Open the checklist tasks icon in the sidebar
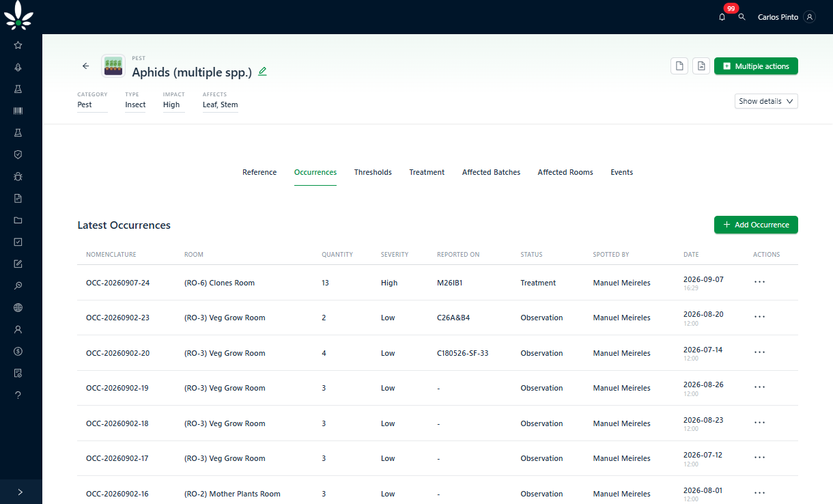833x504 pixels. [18, 242]
